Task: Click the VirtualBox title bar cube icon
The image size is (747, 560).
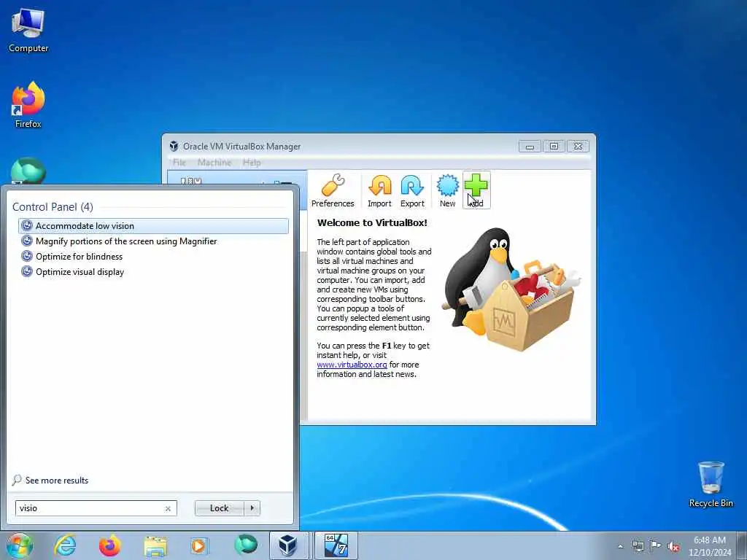Action: [x=174, y=146]
